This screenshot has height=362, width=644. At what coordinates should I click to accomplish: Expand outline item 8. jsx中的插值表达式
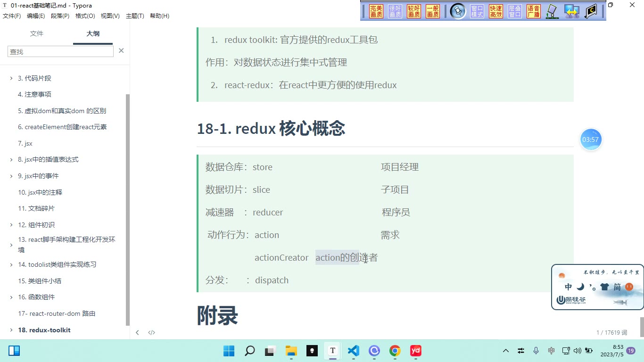click(x=11, y=160)
